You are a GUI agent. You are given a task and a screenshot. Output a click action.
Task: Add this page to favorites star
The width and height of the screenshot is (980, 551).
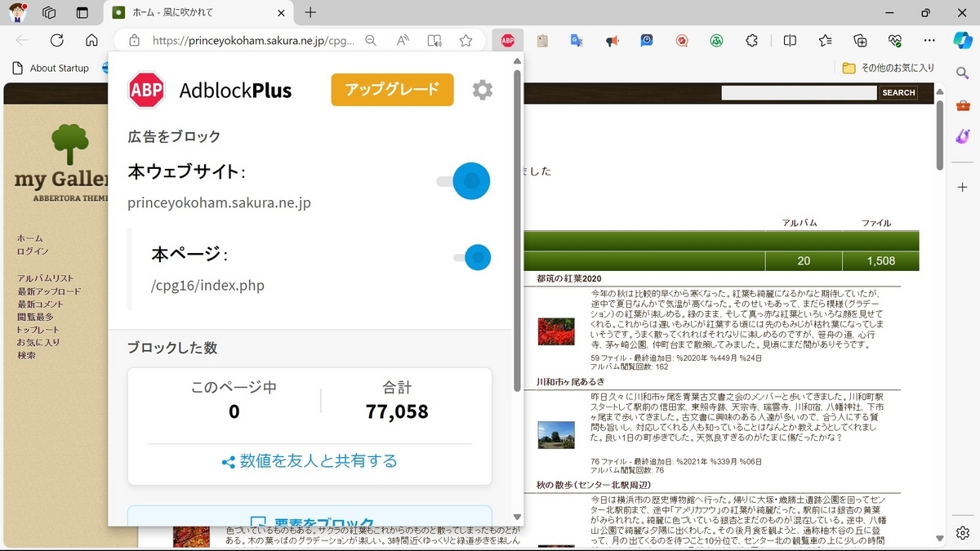point(465,40)
